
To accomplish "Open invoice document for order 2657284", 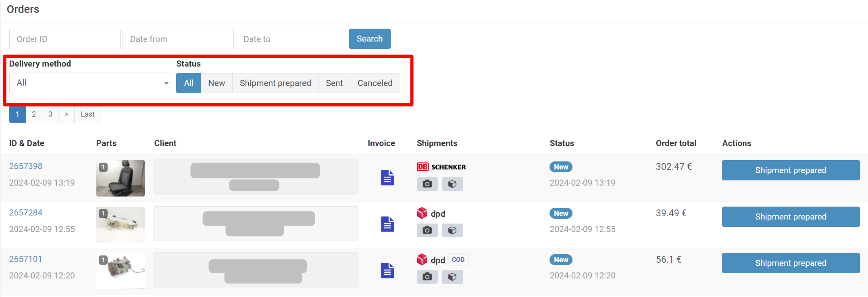I will [x=387, y=224].
